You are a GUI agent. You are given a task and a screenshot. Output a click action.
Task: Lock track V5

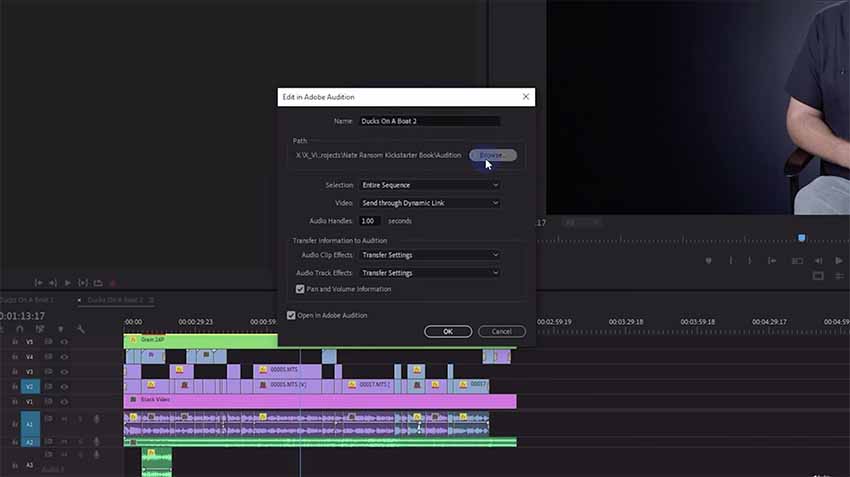pyautogui.click(x=15, y=341)
